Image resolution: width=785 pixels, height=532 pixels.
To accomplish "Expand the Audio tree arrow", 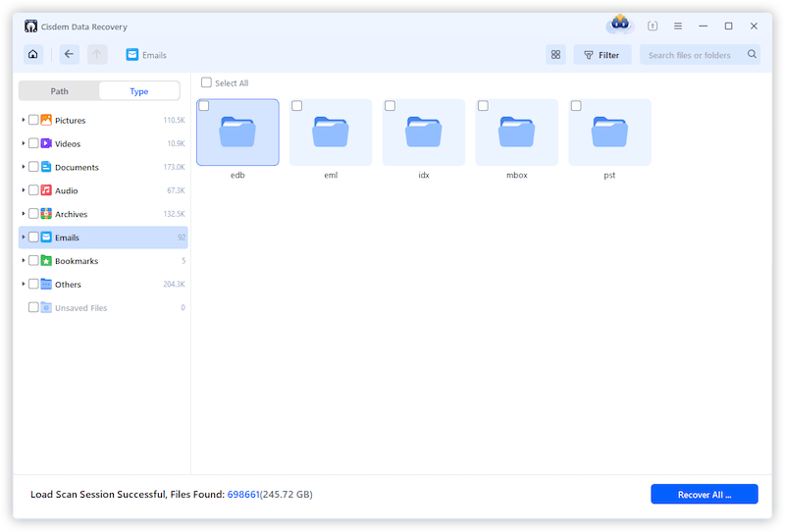I will tap(23, 190).
